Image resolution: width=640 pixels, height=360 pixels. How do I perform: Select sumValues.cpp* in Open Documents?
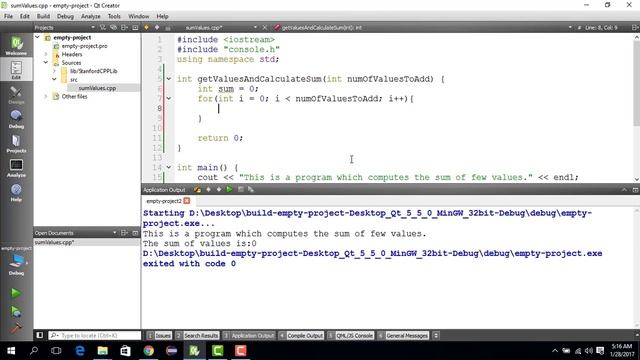coord(87,242)
